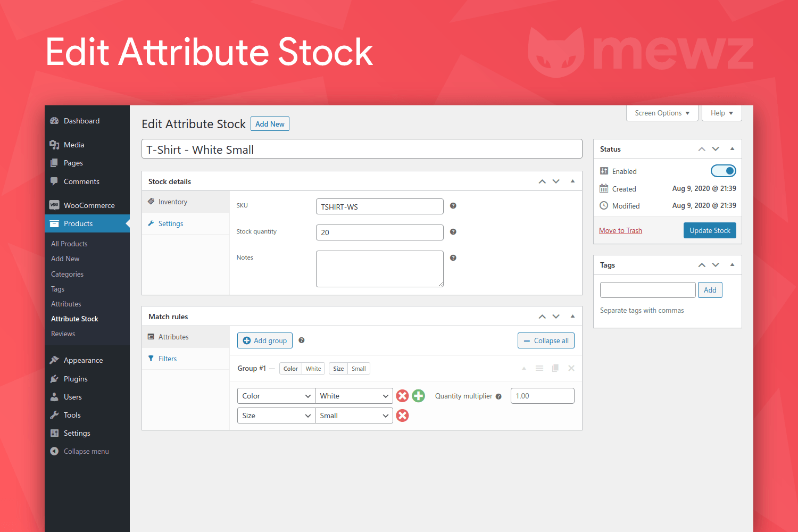Switch to the Attributes tab in Match rules

pos(173,336)
